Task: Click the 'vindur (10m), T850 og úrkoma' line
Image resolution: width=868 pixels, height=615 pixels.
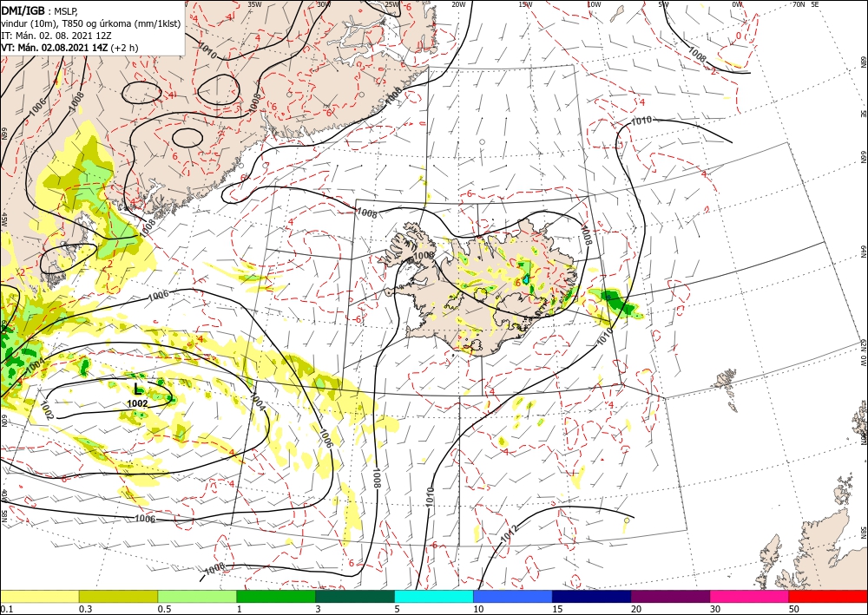Action: (x=90, y=23)
